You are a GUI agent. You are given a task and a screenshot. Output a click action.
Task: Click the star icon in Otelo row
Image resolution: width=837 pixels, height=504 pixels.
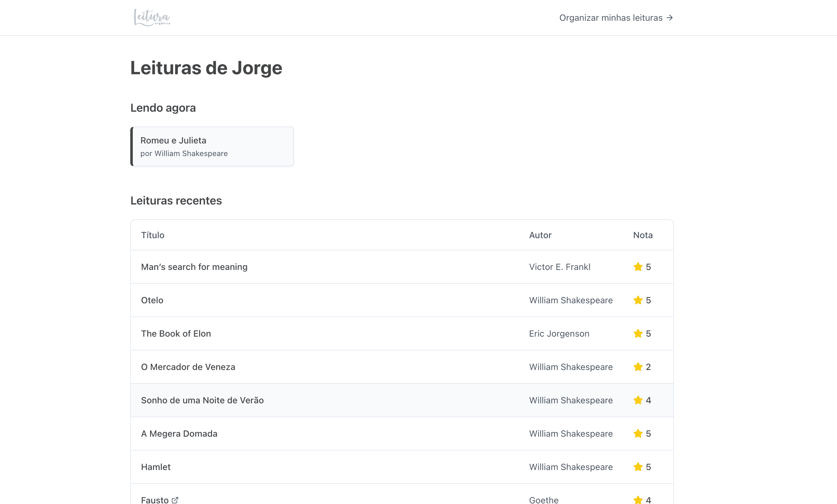click(638, 300)
